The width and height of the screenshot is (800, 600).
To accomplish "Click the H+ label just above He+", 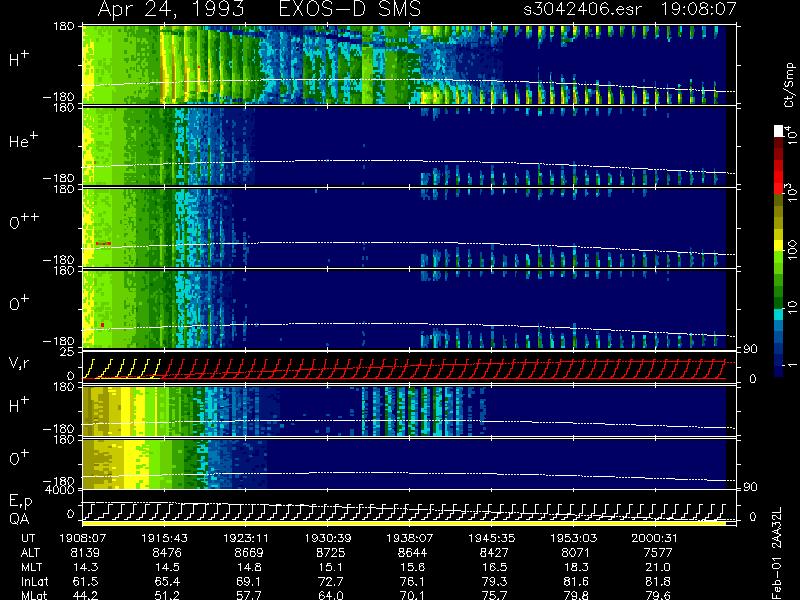I will pos(19,59).
